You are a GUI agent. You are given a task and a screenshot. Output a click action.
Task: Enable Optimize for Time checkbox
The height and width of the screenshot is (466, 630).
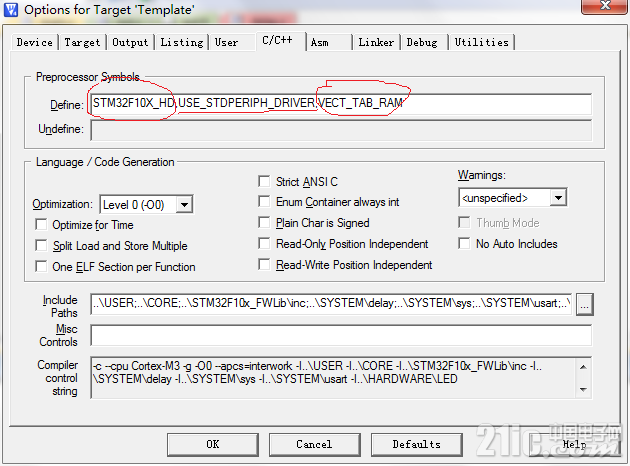(41, 224)
